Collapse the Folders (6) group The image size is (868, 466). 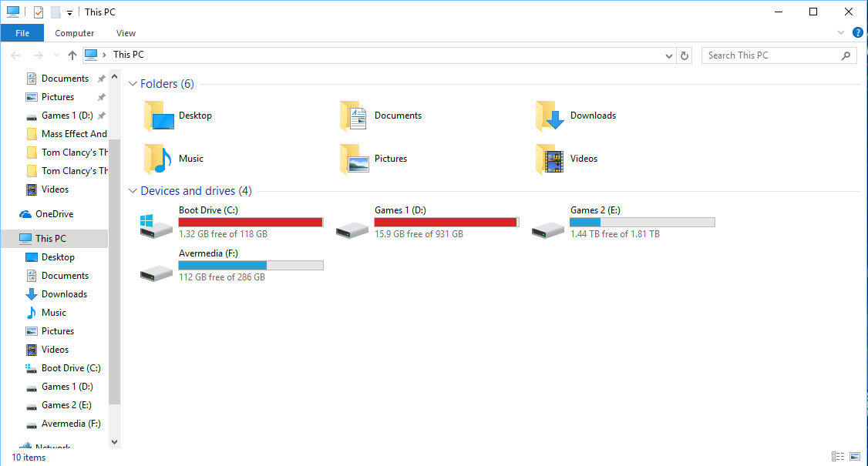133,84
